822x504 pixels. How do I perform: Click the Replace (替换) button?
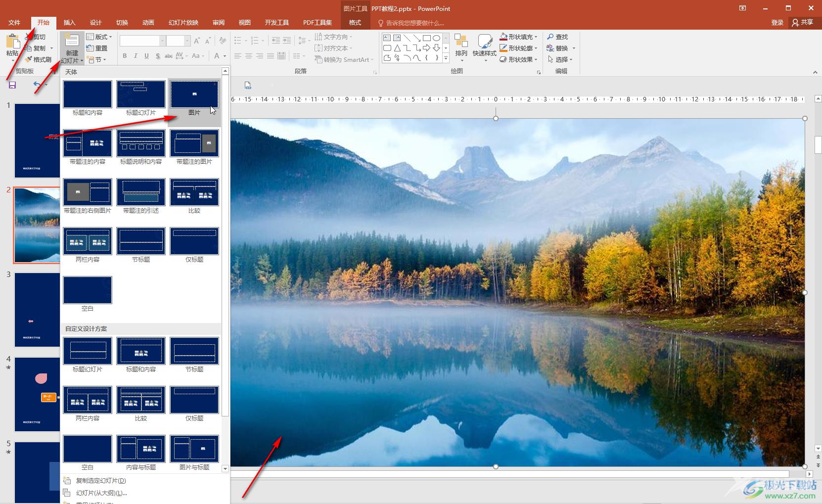[x=557, y=48]
